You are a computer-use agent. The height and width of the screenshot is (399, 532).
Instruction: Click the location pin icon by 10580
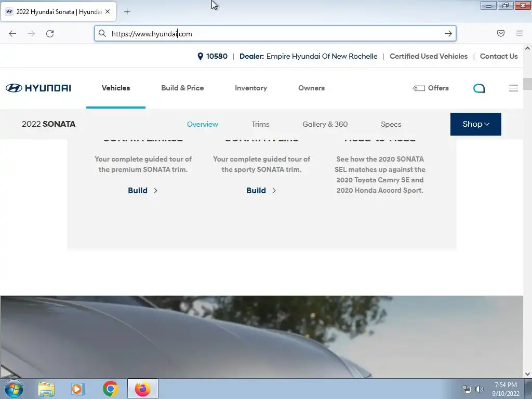200,56
